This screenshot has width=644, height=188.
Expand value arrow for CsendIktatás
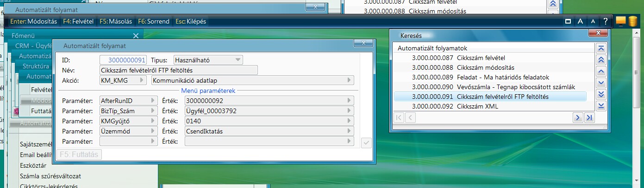(350, 131)
